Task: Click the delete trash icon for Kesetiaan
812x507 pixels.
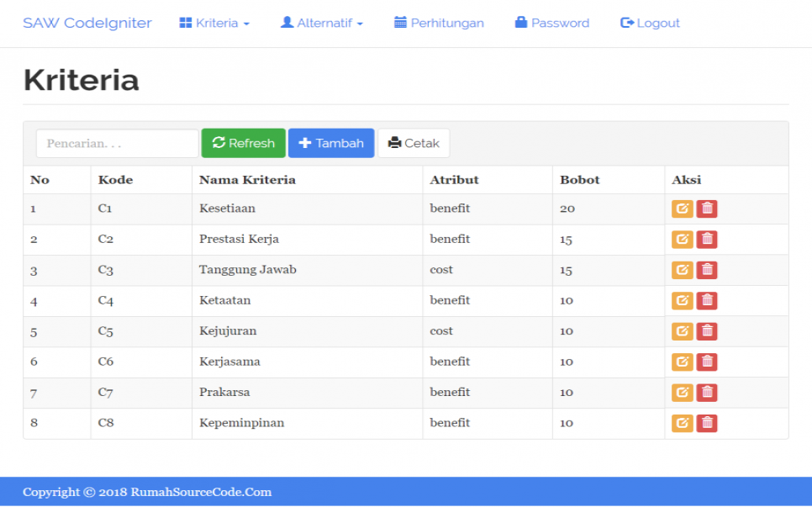Action: (x=707, y=209)
